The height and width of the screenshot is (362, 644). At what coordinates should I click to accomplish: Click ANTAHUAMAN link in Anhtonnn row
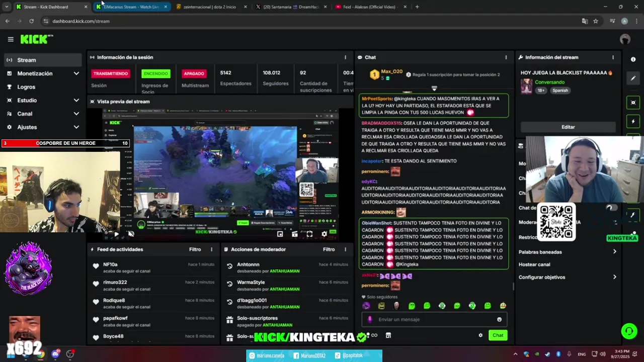(x=284, y=271)
